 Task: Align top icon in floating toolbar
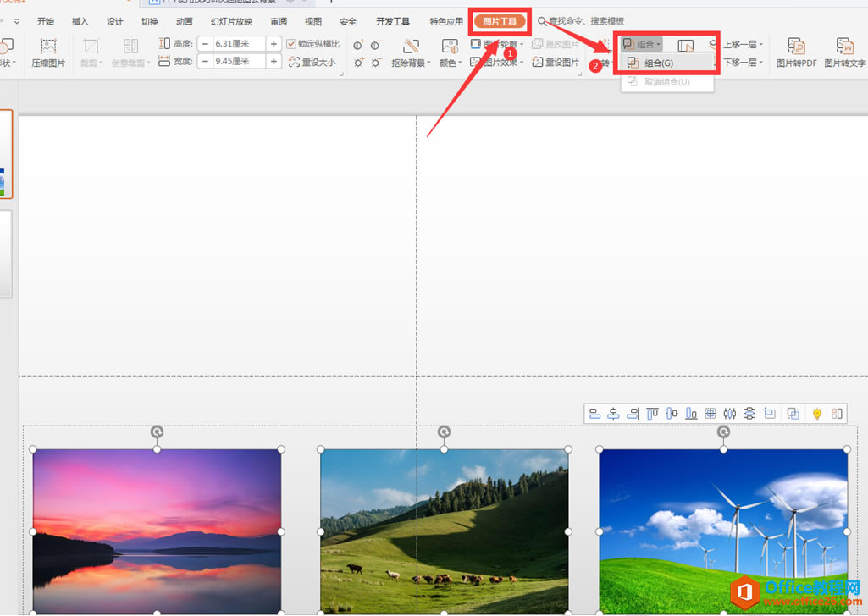pos(652,414)
